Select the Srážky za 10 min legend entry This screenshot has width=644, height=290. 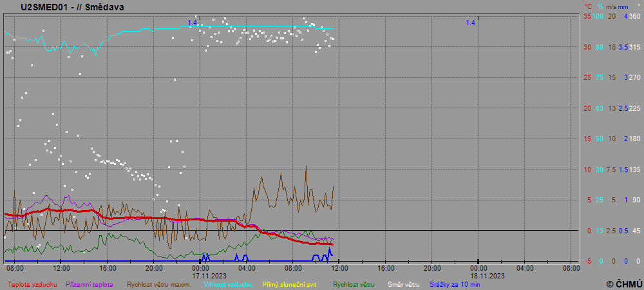click(455, 284)
